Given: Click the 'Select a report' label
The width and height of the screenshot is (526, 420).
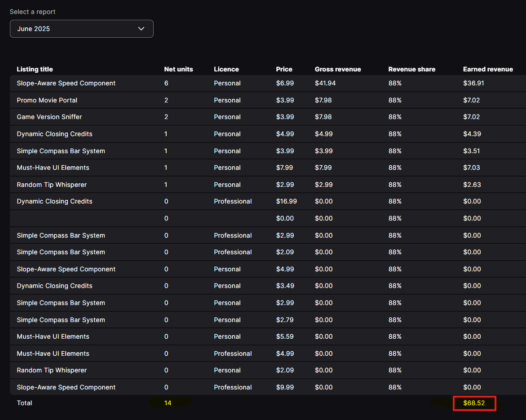Looking at the screenshot, I should (x=33, y=12).
